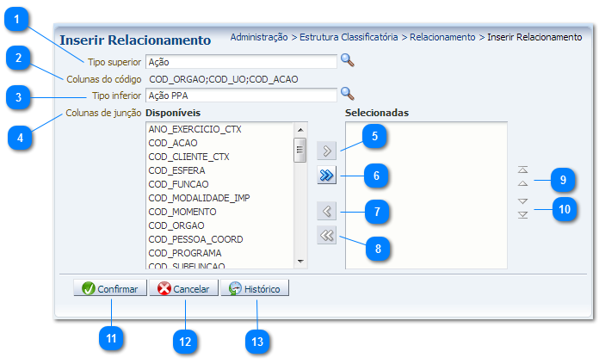Screen dimensions: 599x364
Task: Move selected column to Selecionadas list
Action: 326,151
